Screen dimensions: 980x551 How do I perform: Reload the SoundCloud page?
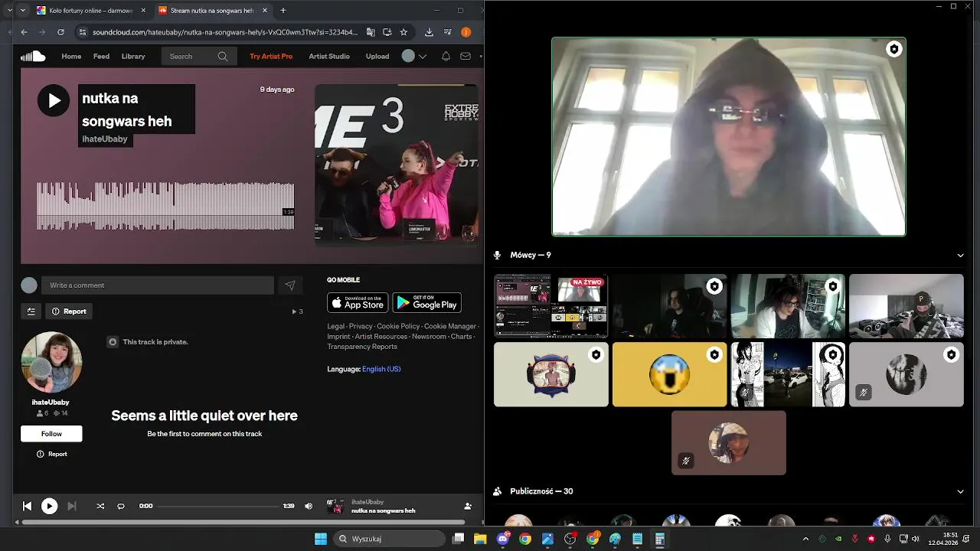[x=60, y=32]
